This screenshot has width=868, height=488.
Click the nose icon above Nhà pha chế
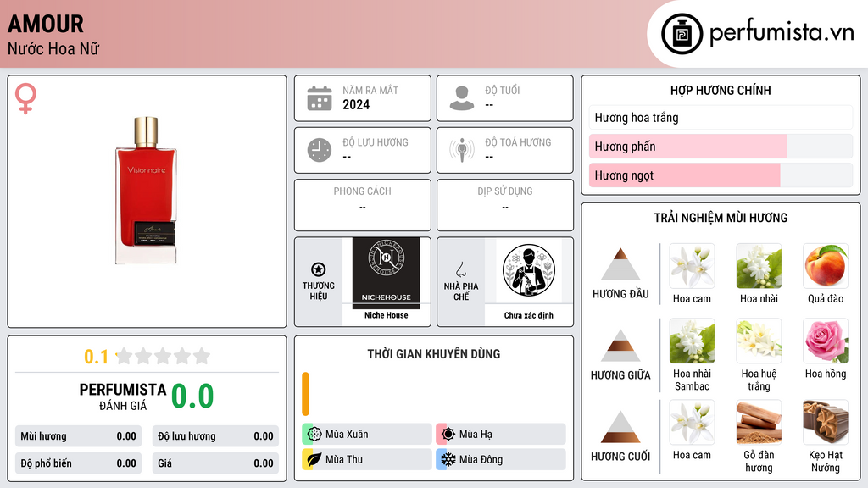tap(460, 269)
